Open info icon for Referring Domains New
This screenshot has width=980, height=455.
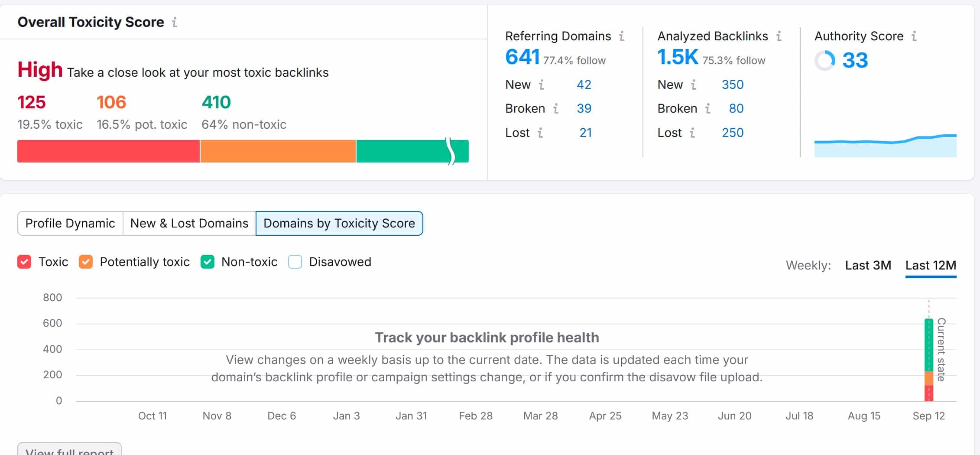542,84
